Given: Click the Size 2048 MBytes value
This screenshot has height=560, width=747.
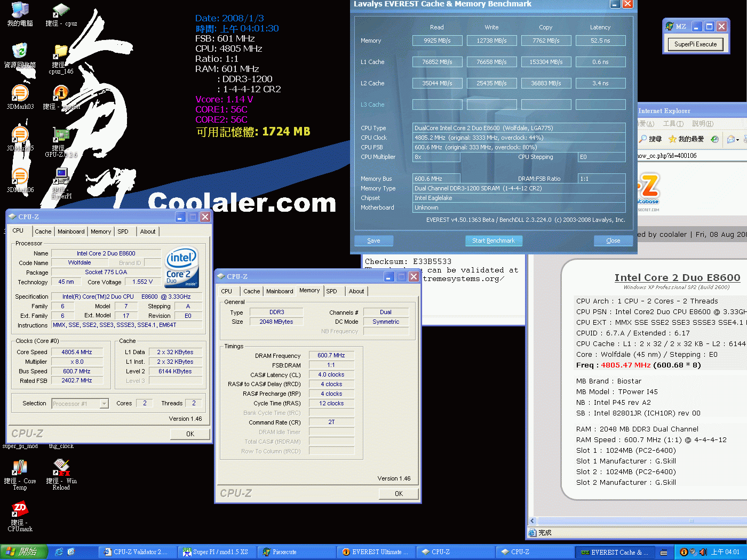Looking at the screenshot, I should click(276, 322).
